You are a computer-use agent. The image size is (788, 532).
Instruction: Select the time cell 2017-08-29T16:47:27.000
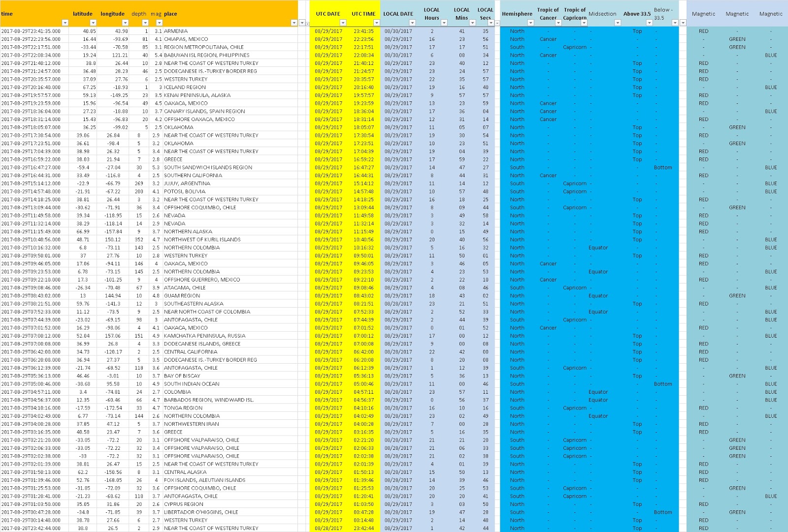[34, 167]
